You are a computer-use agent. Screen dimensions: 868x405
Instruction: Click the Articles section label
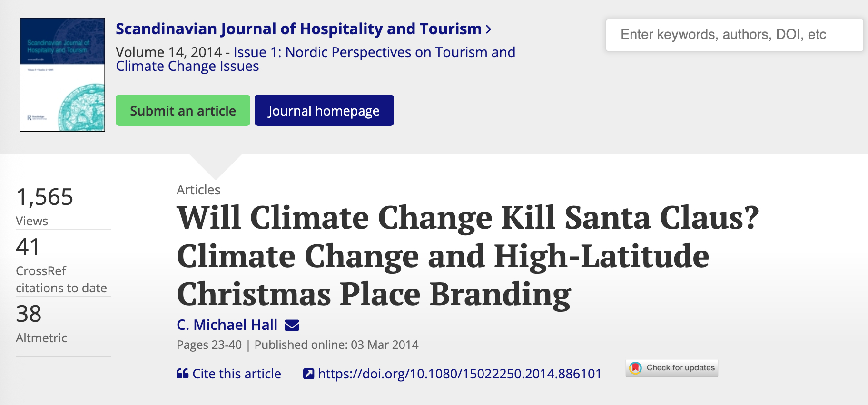pos(198,190)
